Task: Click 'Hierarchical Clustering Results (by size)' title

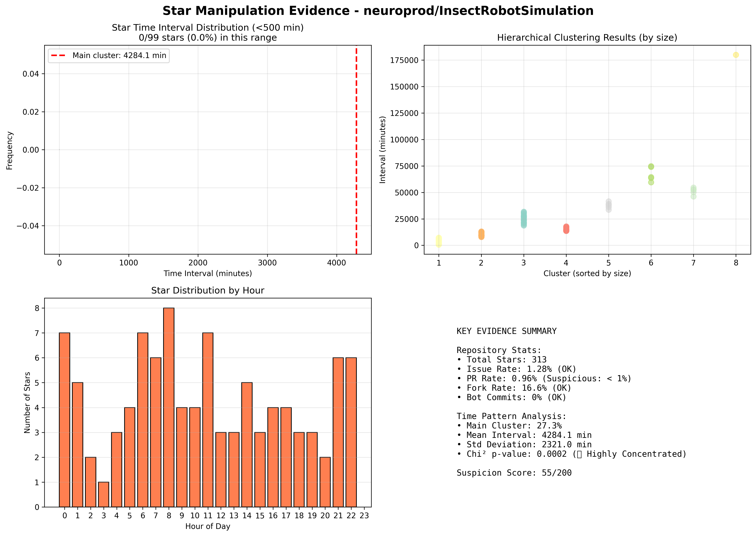Action: (587, 38)
